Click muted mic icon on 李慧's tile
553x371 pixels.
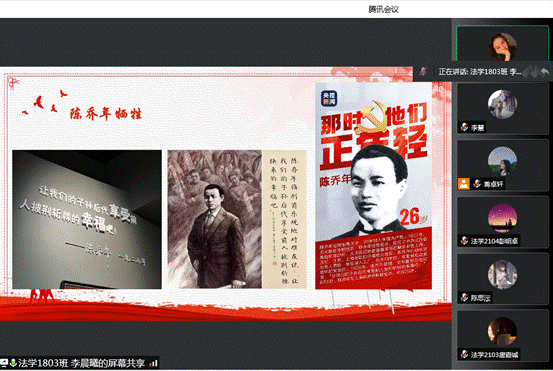click(x=464, y=127)
